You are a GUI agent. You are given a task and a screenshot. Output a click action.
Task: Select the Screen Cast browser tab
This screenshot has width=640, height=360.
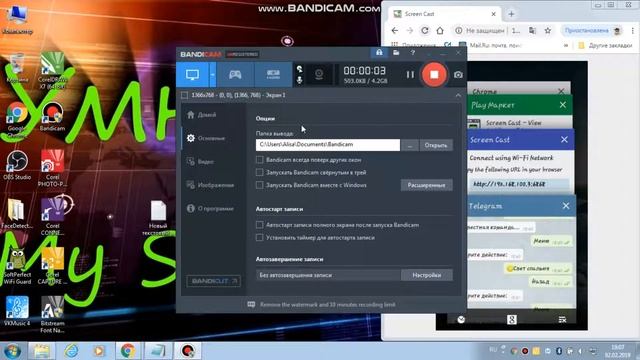[x=444, y=14]
